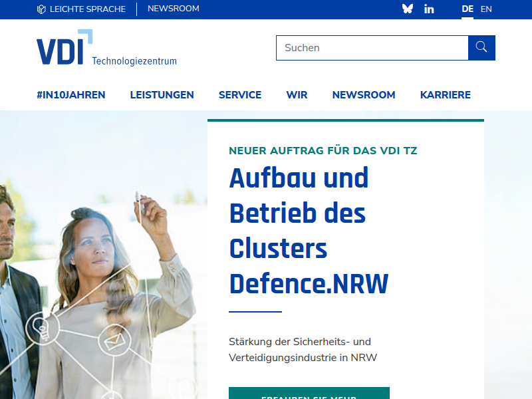Open Newsroom link in top blue bar
The image size is (532, 399).
(x=173, y=9)
